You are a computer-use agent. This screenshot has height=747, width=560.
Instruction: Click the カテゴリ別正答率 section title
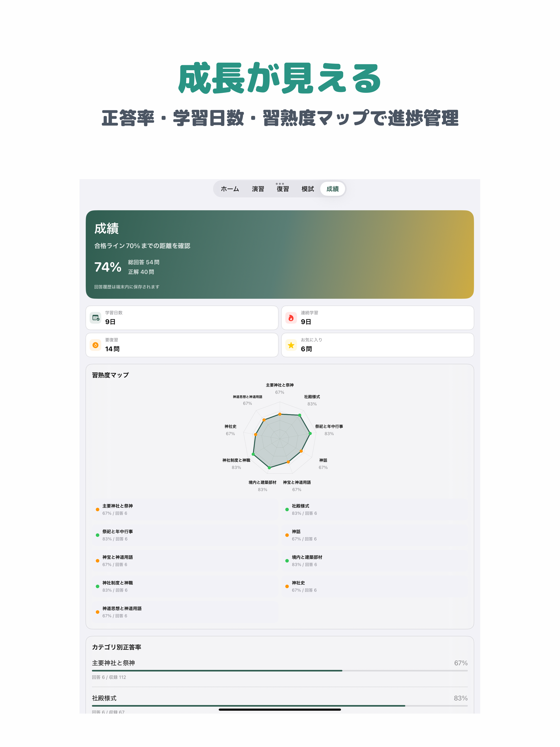coord(117,647)
